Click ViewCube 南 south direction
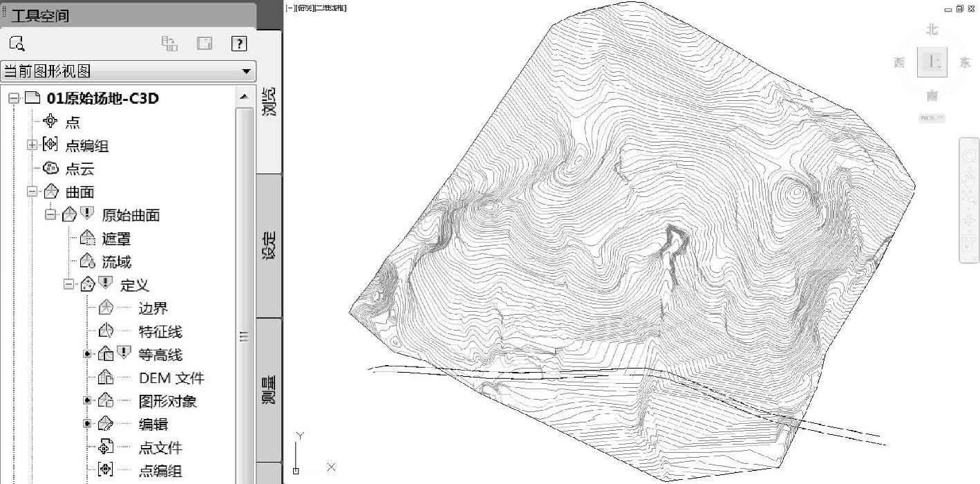This screenshot has width=980, height=484. pyautogui.click(x=932, y=95)
